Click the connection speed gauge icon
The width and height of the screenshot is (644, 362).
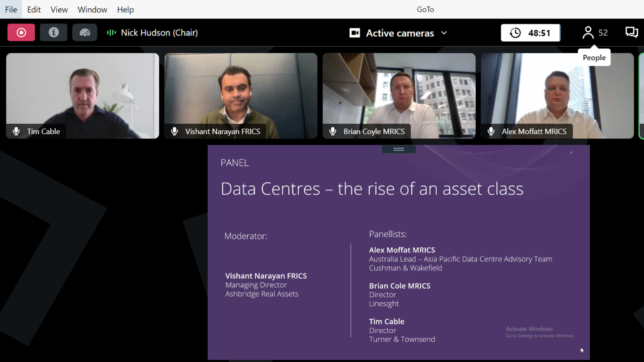[85, 33]
